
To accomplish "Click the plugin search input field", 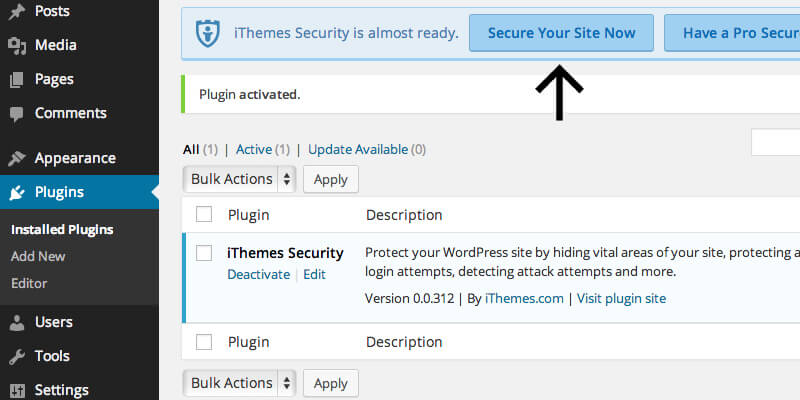I will (x=776, y=143).
